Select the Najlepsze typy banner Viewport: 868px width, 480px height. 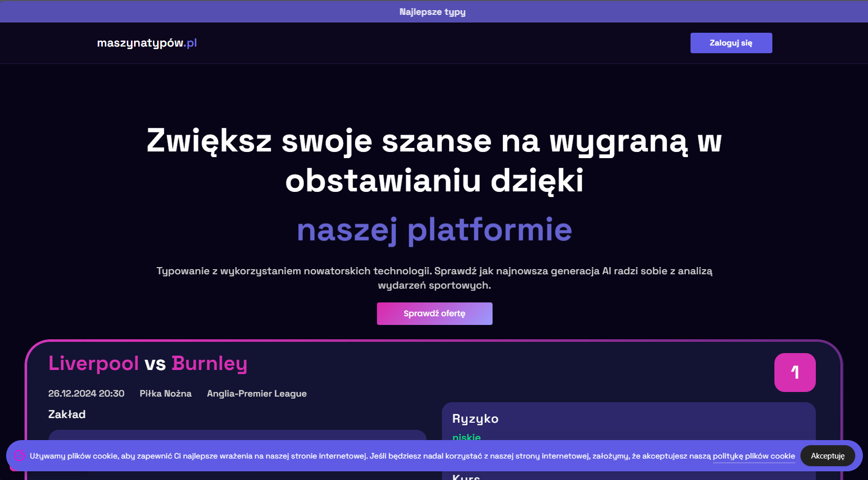coord(433,11)
